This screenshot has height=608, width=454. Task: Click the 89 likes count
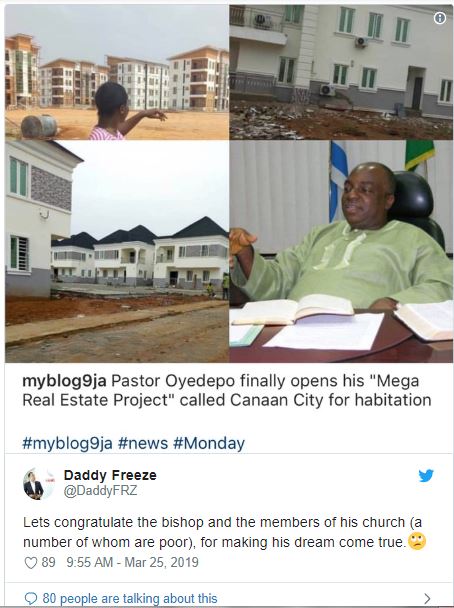tap(48, 562)
